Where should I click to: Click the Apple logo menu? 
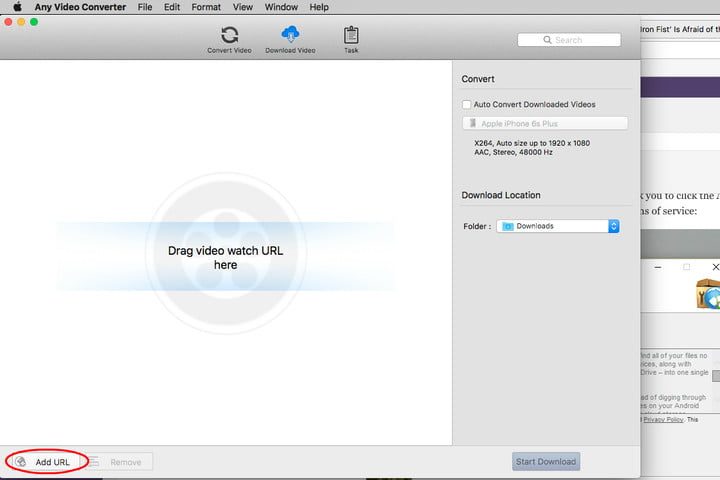(x=17, y=7)
